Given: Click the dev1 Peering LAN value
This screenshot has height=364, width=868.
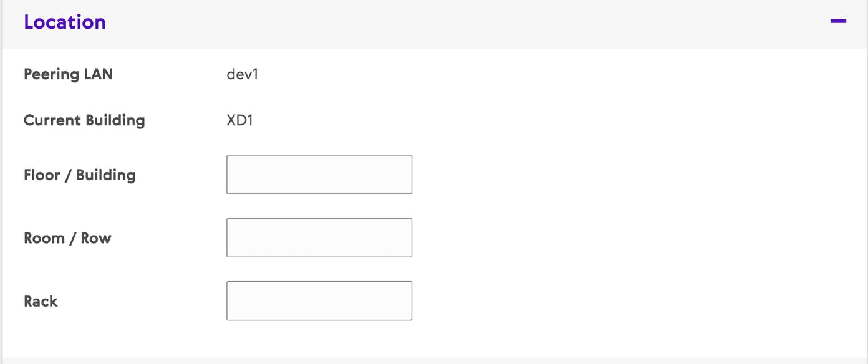Looking at the screenshot, I should tap(242, 75).
